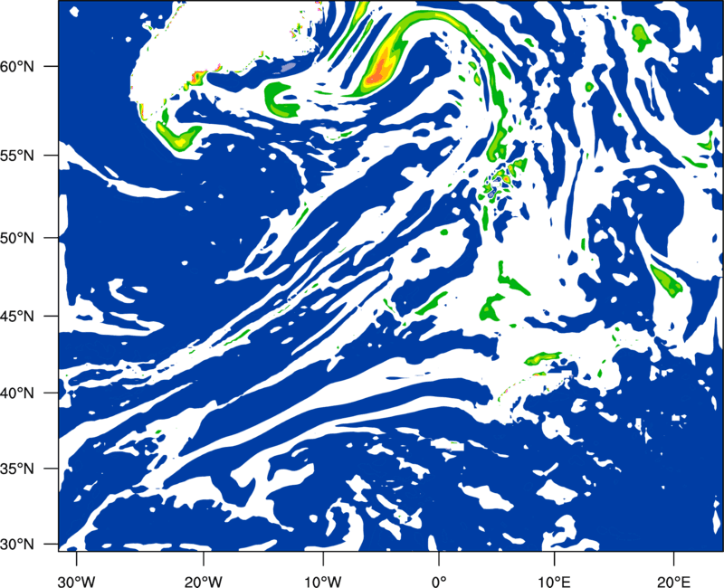Screen dimensions: 724x588
Task: Click the 20°E longitude label
Action: [x=673, y=582]
